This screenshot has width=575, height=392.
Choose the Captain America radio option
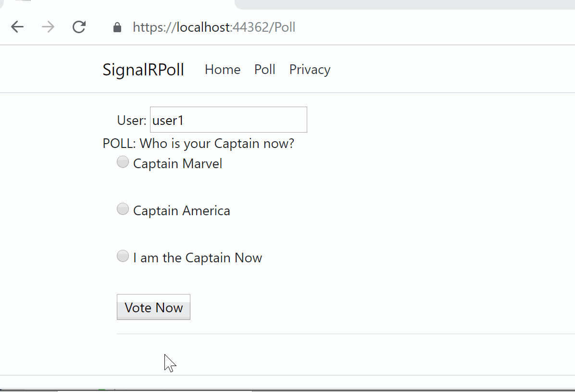click(x=123, y=209)
